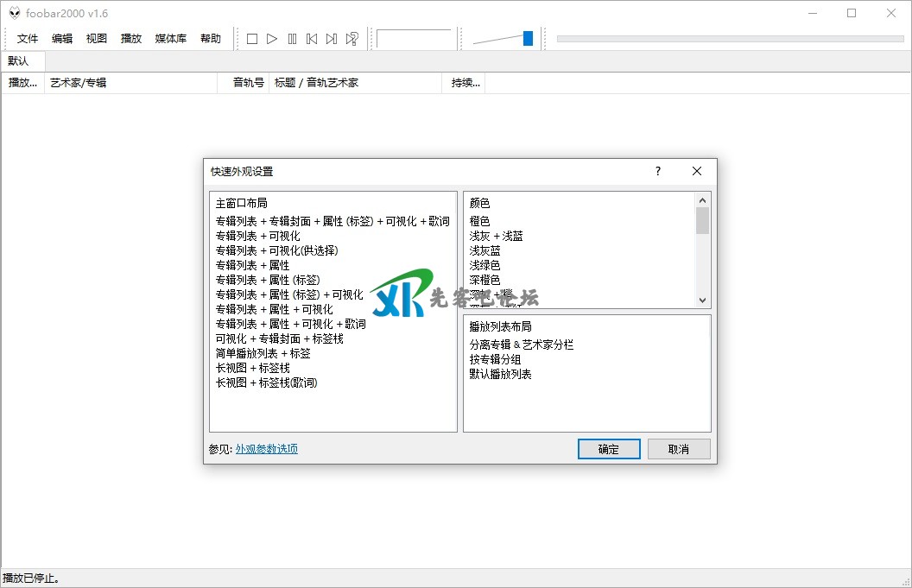Click the foobar2000 alien logo icon
Viewport: 912px width, 588px height.
[x=15, y=13]
